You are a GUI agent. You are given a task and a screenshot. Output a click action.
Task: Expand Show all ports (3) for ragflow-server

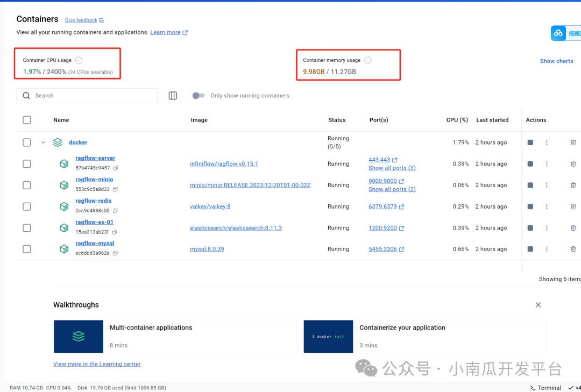(x=392, y=168)
